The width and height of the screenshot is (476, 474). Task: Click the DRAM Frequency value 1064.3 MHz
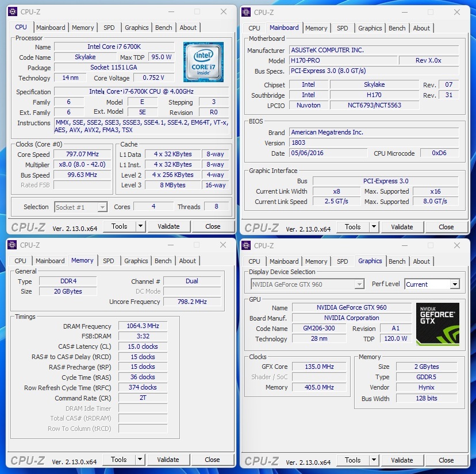pos(143,326)
